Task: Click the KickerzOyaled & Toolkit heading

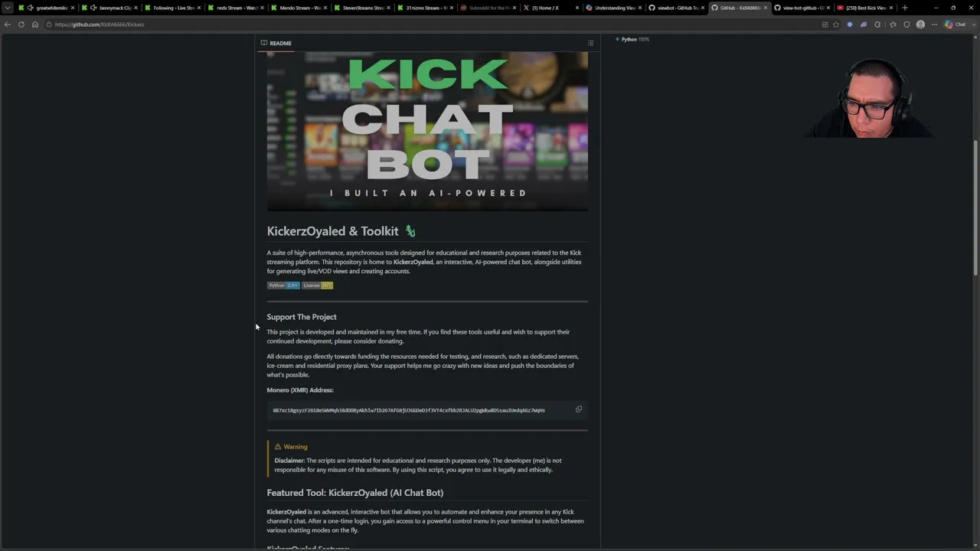Action: pos(333,231)
